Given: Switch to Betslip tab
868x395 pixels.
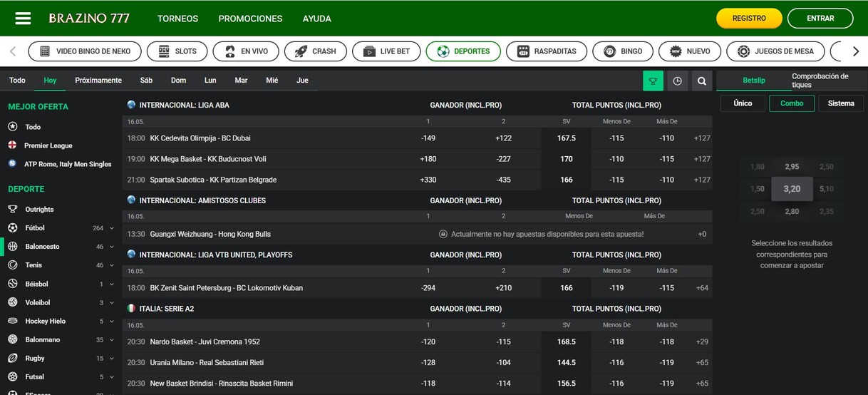Looking at the screenshot, I should 754,81.
